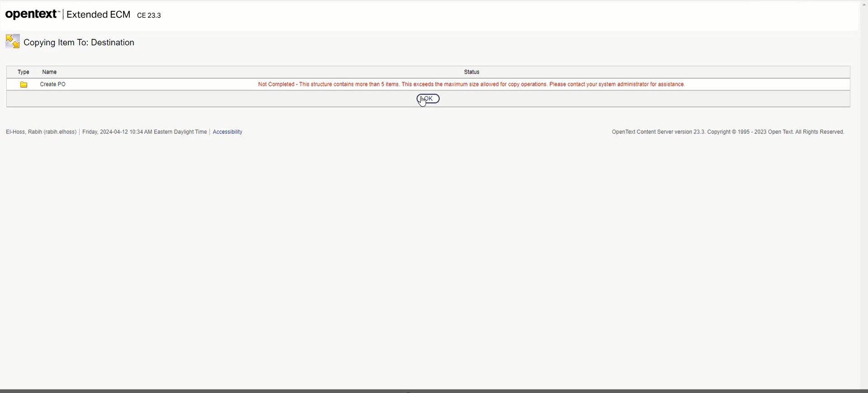Click the copy item icon beside page heading
Screen dimensions: 868x393
(13, 42)
